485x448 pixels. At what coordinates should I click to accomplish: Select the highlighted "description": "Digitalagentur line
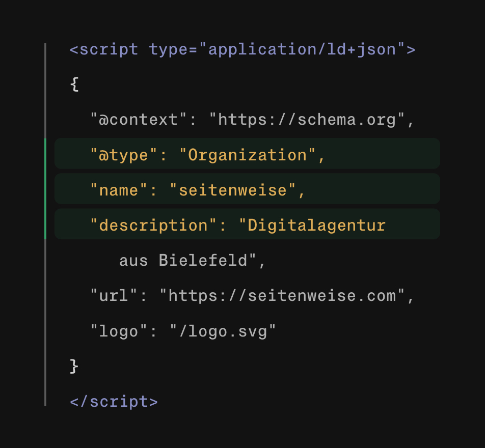coord(247,224)
